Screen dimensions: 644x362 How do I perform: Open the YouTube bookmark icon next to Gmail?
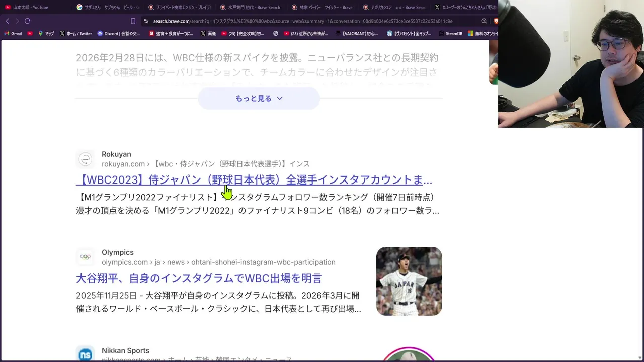pos(30,34)
